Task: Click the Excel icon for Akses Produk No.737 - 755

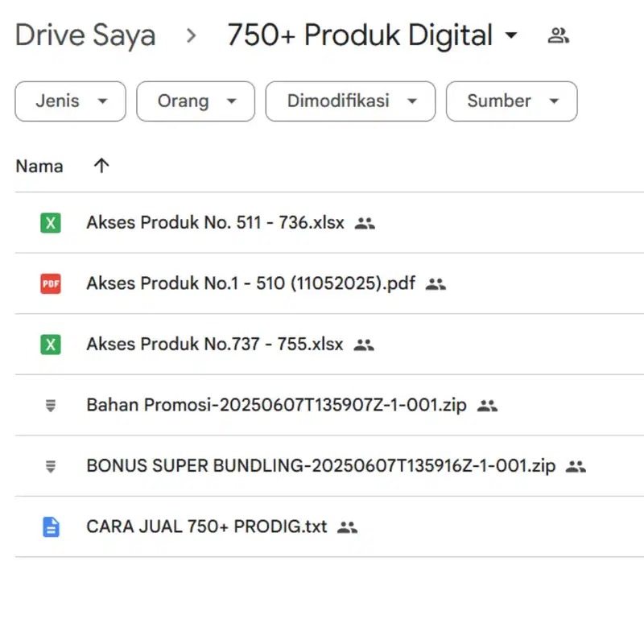Action: click(x=51, y=345)
